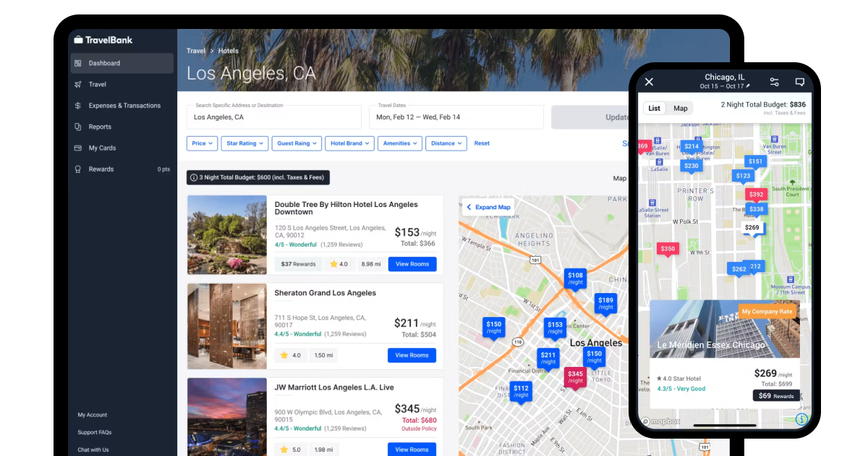Open the chat bubble icon on phone
Screen dimensions: 868x456
tap(800, 82)
